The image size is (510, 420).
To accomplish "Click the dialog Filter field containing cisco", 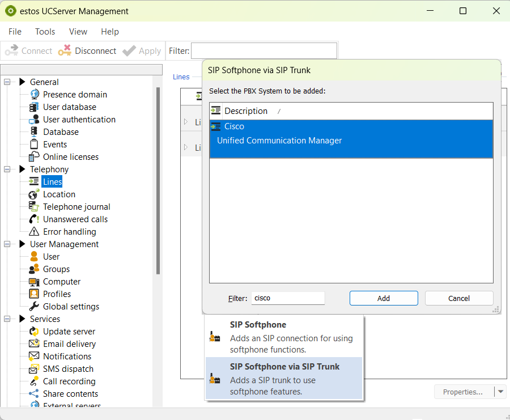I will coord(288,298).
